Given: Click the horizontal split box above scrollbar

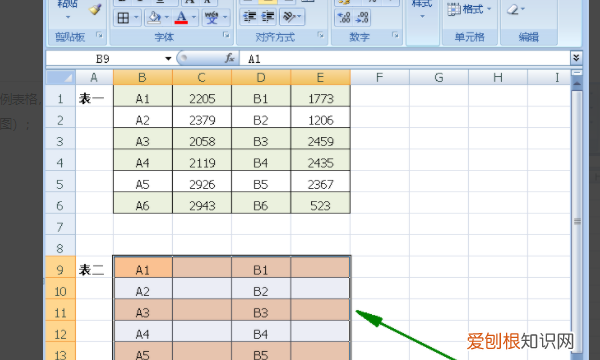Looking at the screenshot, I should click(577, 73).
